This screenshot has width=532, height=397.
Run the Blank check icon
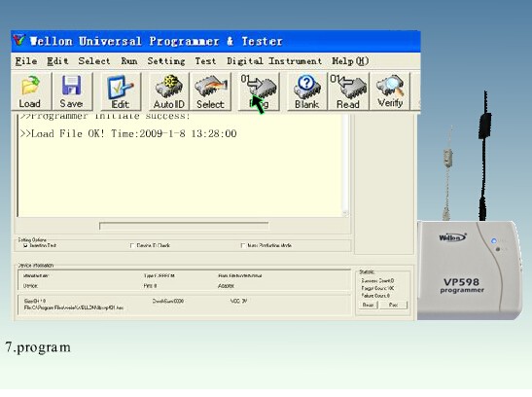pyautogui.click(x=307, y=91)
